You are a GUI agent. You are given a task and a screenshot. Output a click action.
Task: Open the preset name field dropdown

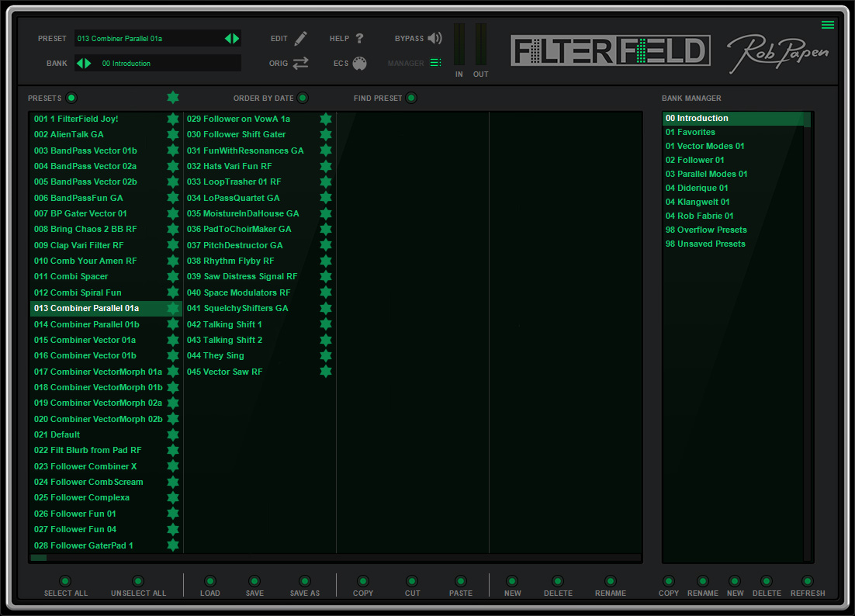(x=150, y=38)
